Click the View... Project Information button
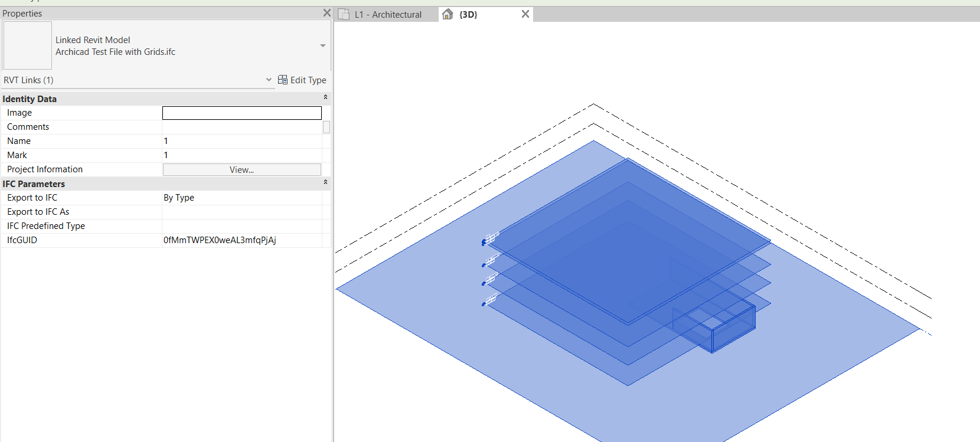 (241, 170)
